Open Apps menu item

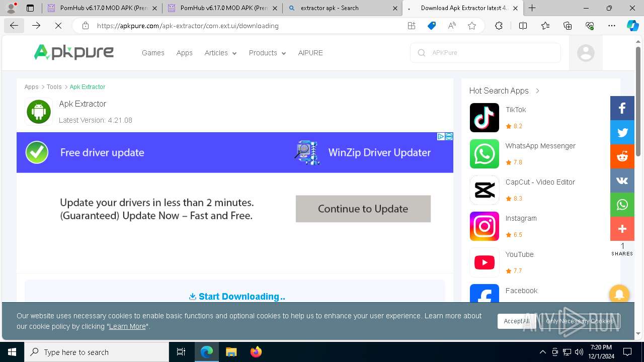185,53
